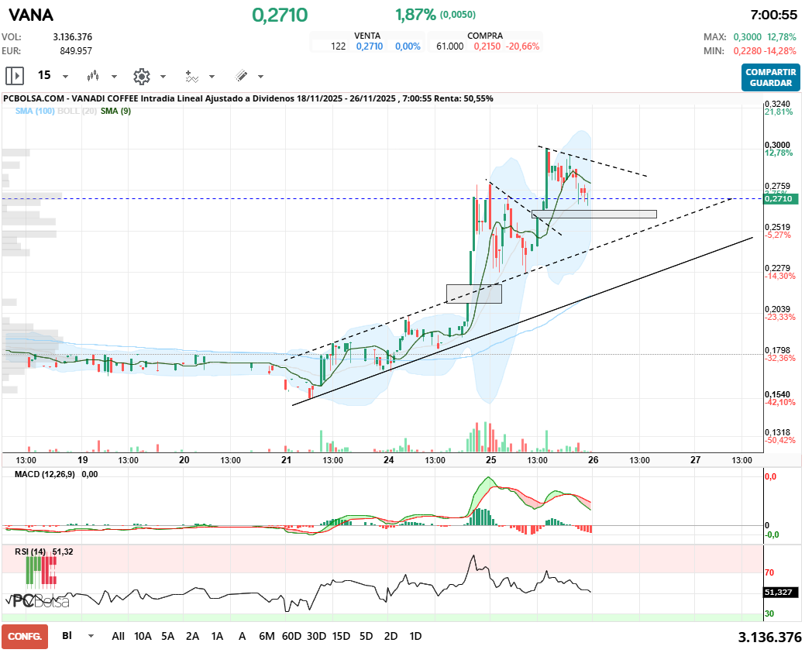
Task: Select the A time range
Action: [242, 636]
